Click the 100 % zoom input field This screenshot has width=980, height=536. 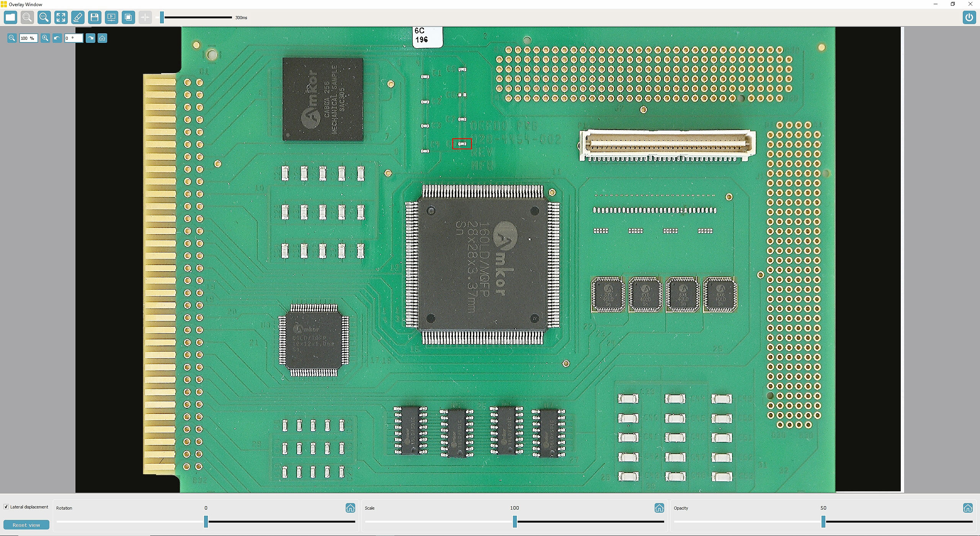28,38
